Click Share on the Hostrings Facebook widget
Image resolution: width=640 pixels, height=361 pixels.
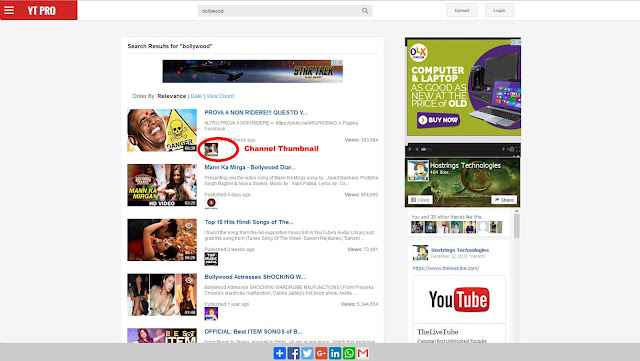coord(504,200)
